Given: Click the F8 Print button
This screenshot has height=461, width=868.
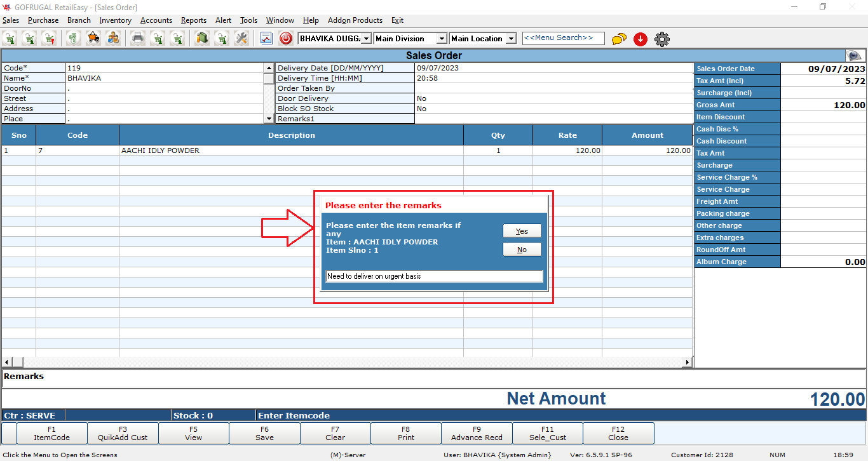Looking at the screenshot, I should (x=406, y=433).
